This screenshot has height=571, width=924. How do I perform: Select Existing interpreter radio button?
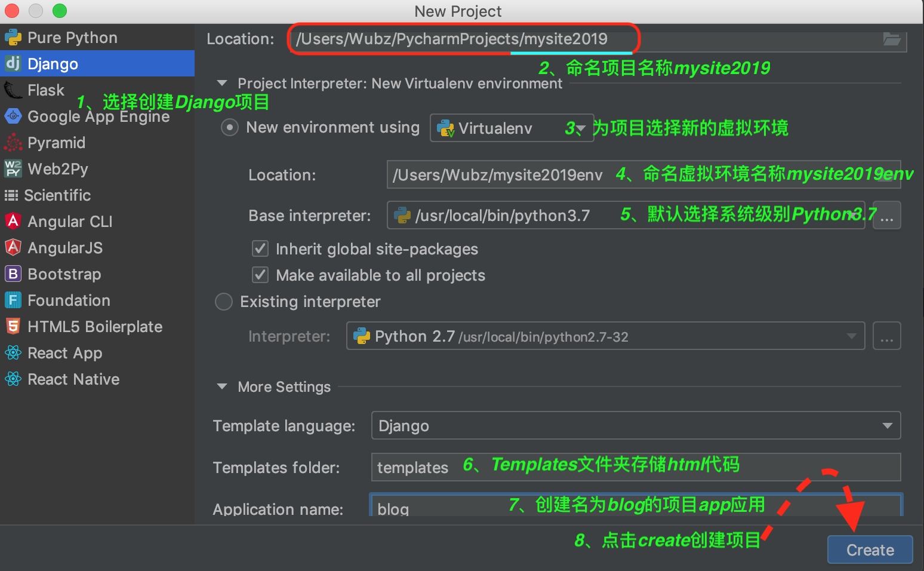224,302
